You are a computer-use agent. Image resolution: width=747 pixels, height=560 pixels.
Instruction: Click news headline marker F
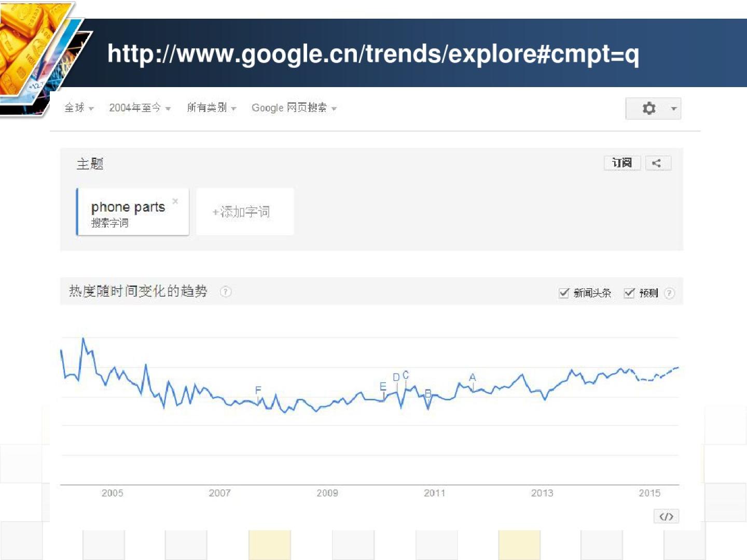pyautogui.click(x=258, y=390)
